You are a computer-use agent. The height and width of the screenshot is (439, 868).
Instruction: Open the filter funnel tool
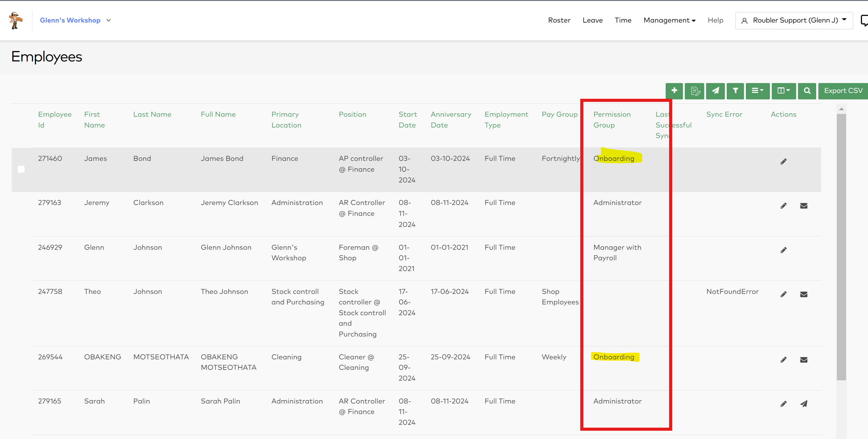(735, 91)
